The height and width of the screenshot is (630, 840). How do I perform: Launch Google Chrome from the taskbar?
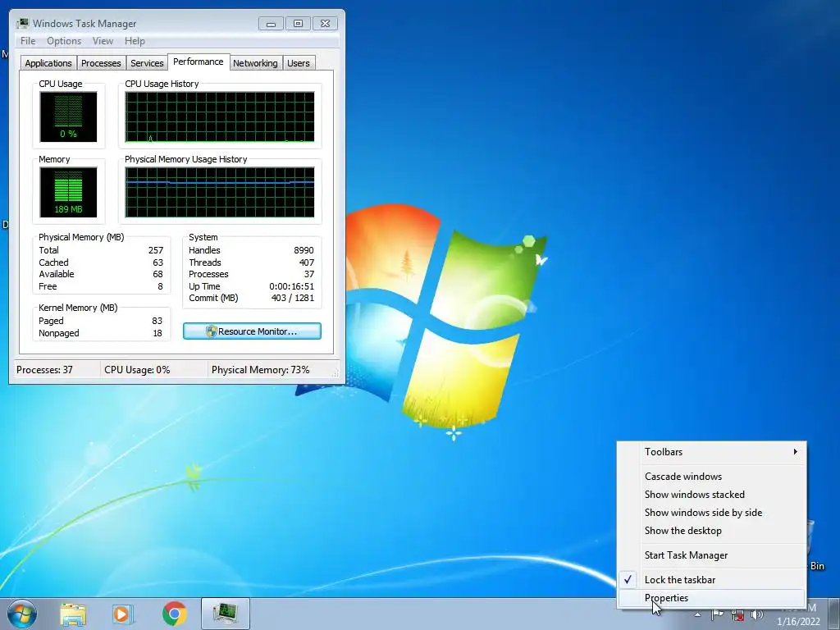174,614
